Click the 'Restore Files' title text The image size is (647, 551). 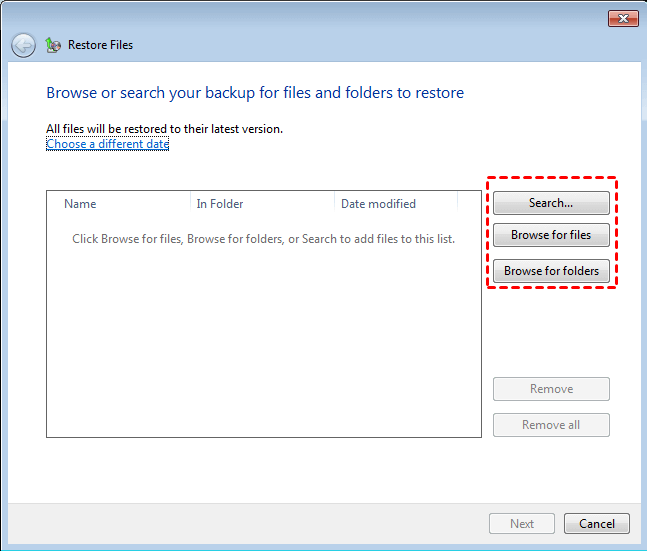coord(100,45)
